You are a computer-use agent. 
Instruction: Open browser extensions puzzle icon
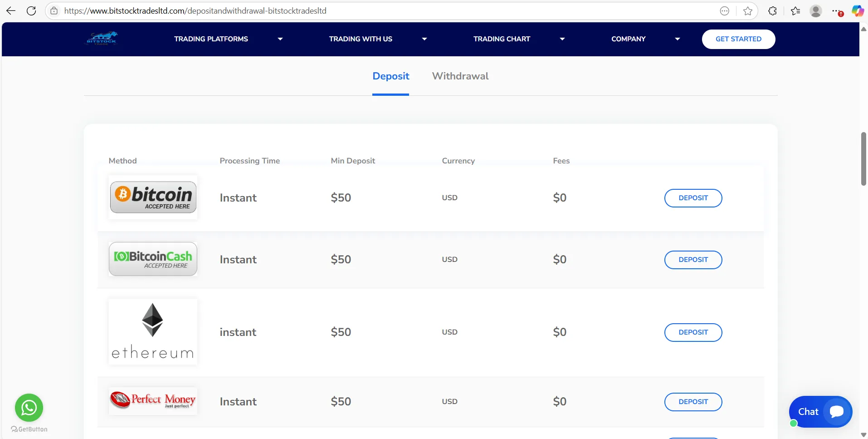pyautogui.click(x=773, y=11)
